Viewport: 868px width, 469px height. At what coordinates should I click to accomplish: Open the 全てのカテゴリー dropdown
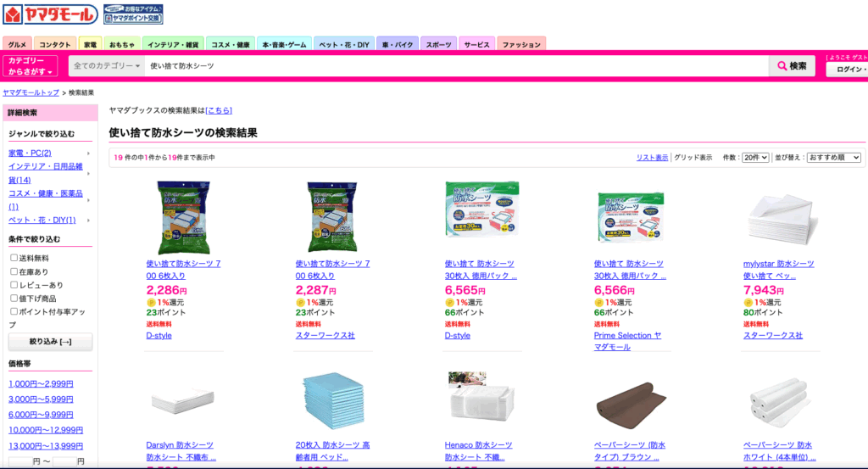pos(107,66)
